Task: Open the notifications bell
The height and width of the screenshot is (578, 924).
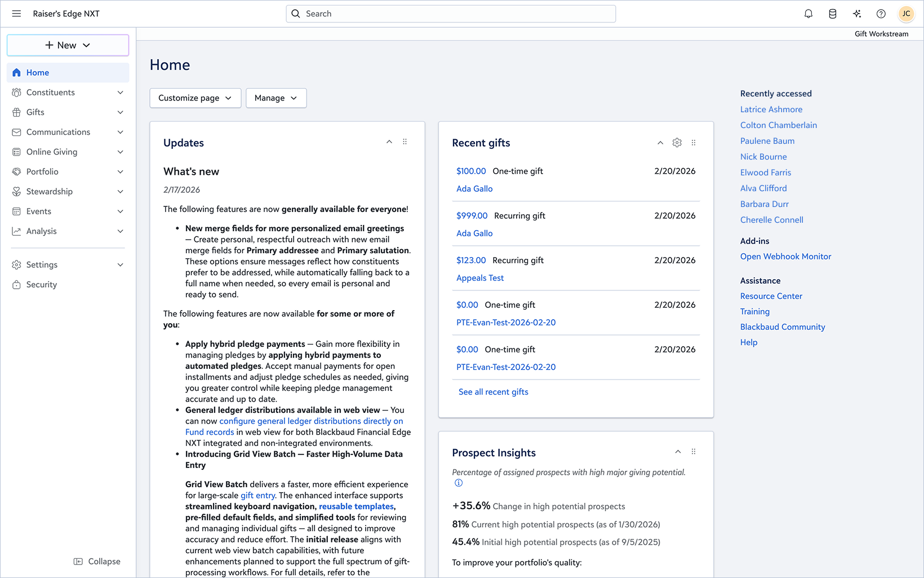Action: click(x=808, y=14)
